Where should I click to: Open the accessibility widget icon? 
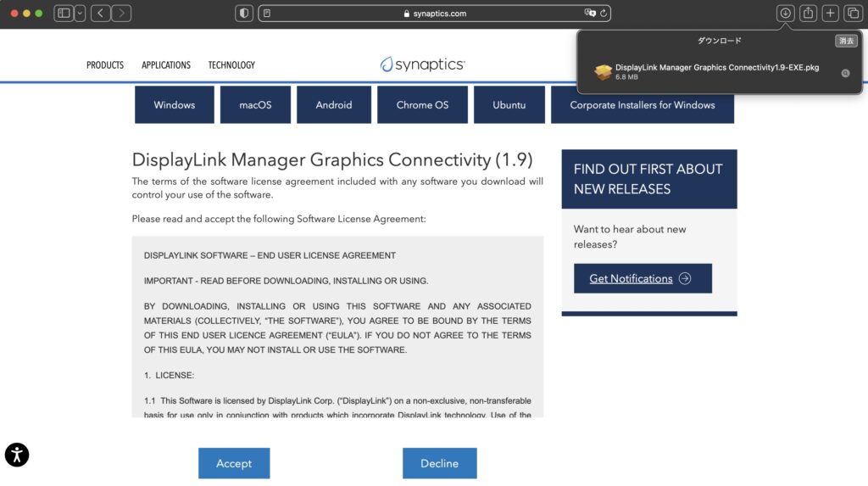point(17,455)
